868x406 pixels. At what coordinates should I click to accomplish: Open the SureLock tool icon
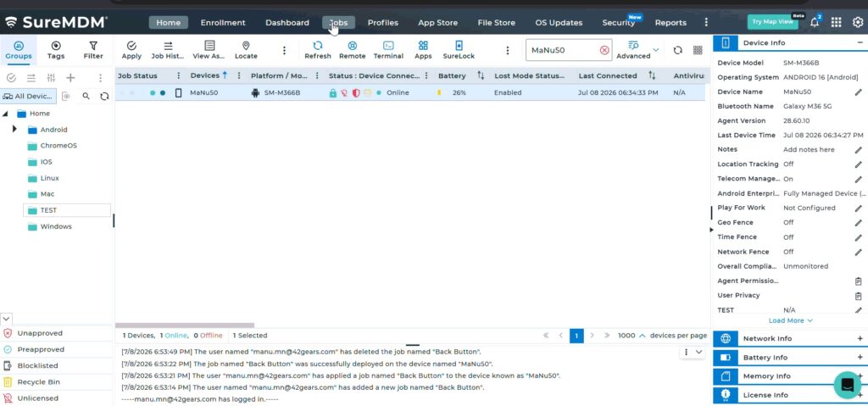(x=459, y=50)
